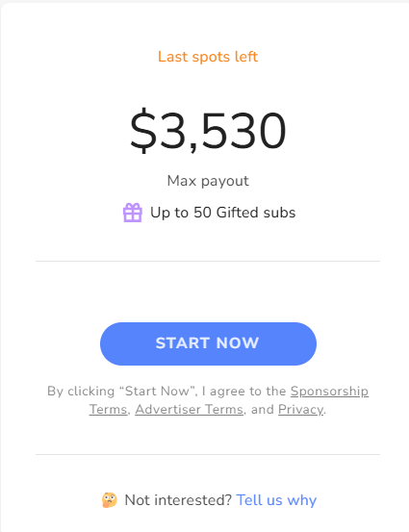
Task: Click the 'Not interested?' text
Action: 178,500
